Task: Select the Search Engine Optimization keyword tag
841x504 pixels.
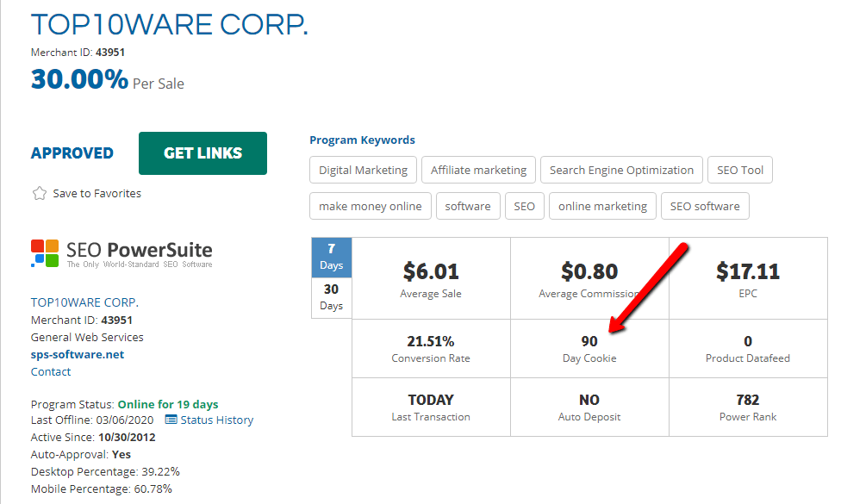Action: [x=621, y=170]
